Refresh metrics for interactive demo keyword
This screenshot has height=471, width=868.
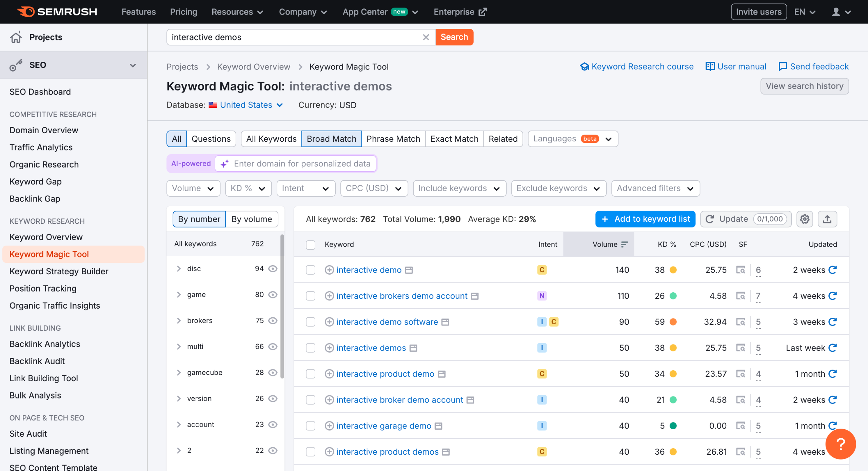[832, 270]
